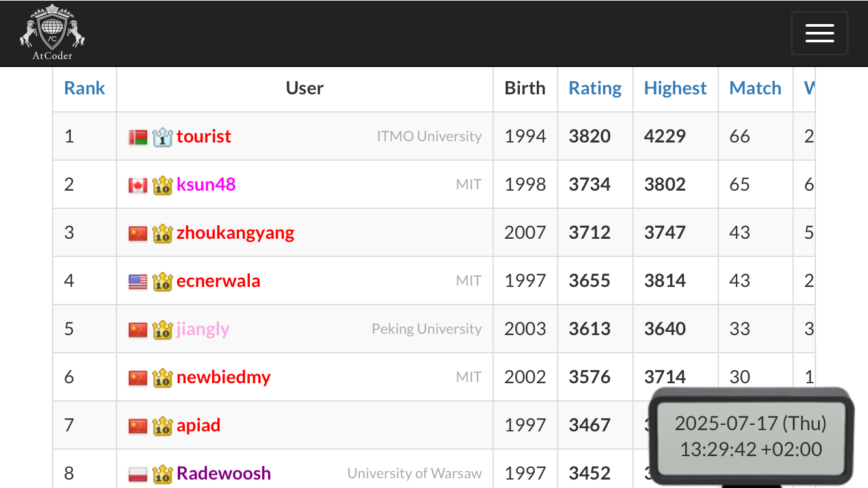Click the User column header

pos(305,88)
